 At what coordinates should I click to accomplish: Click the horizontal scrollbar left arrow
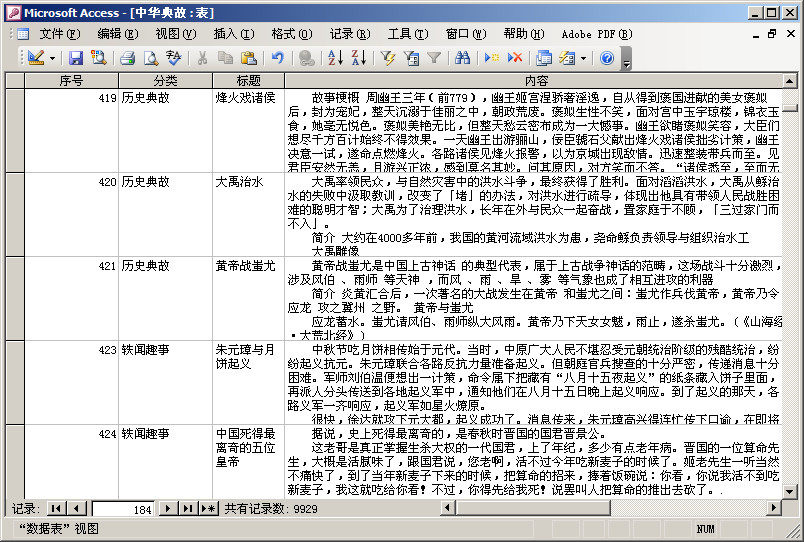click(448, 508)
